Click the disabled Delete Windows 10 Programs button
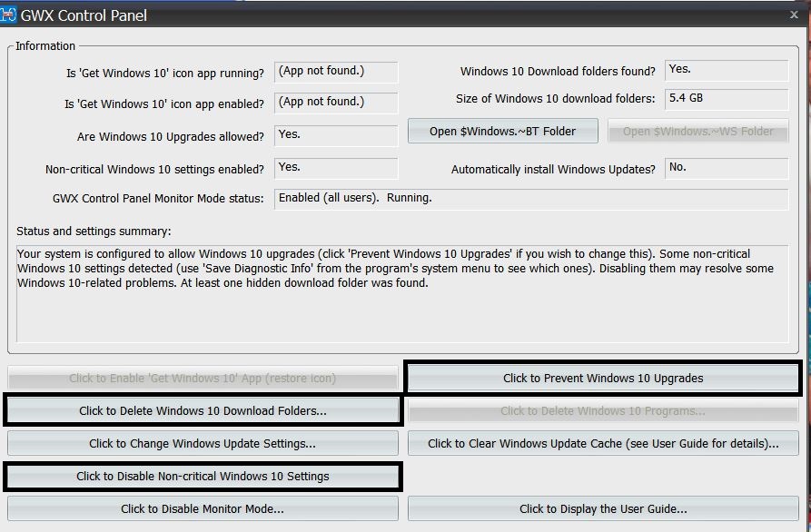Screen dimensions: 811x532 (x=603, y=410)
